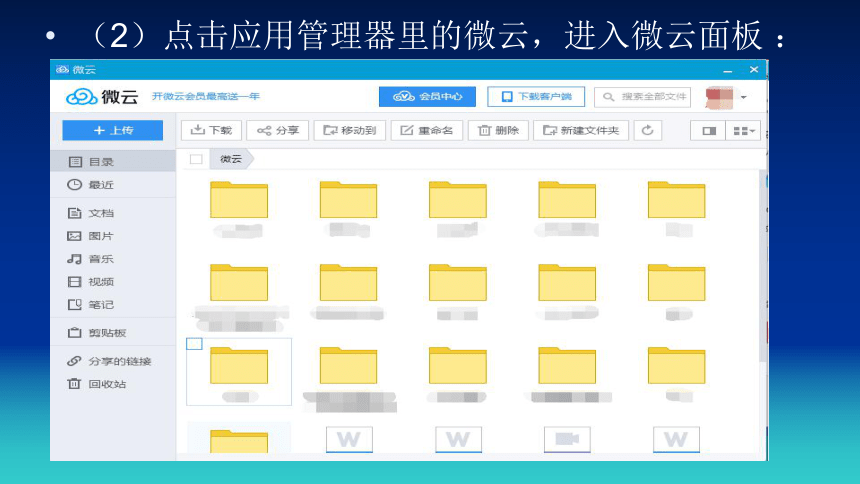Click the 下载 download toolbar button

click(x=212, y=131)
